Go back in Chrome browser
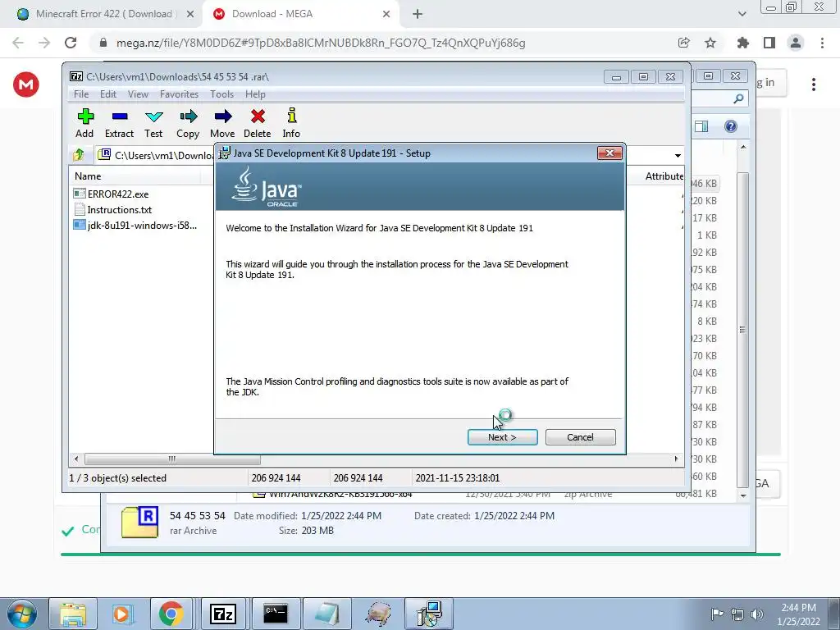Screen dimensions: 840x630 pyautogui.click(x=18, y=43)
